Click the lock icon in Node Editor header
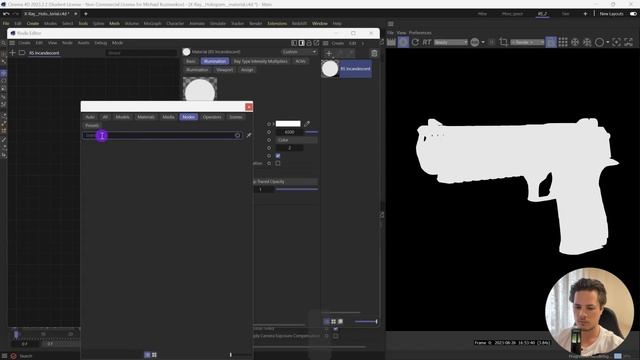Screen dimensions: 640x360 [309, 43]
